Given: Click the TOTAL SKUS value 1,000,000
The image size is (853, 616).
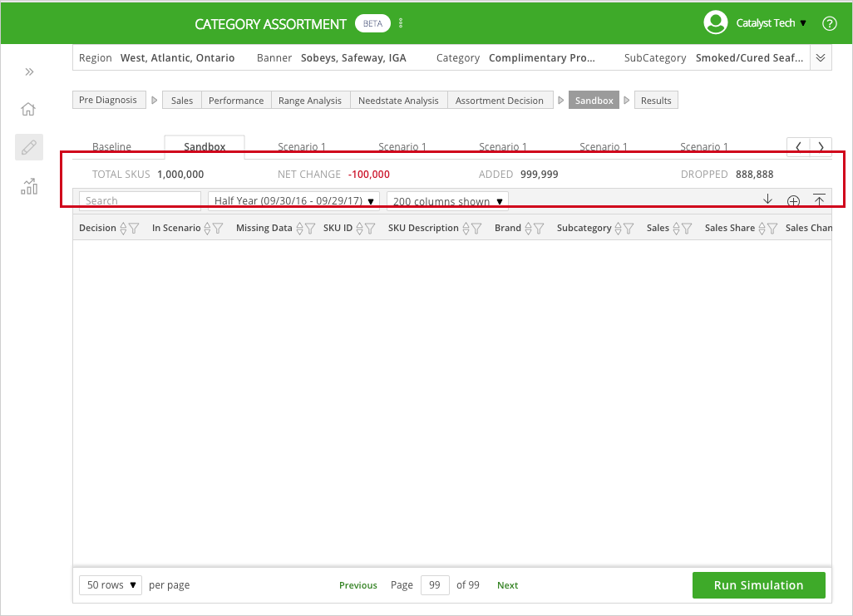Looking at the screenshot, I should tap(180, 174).
